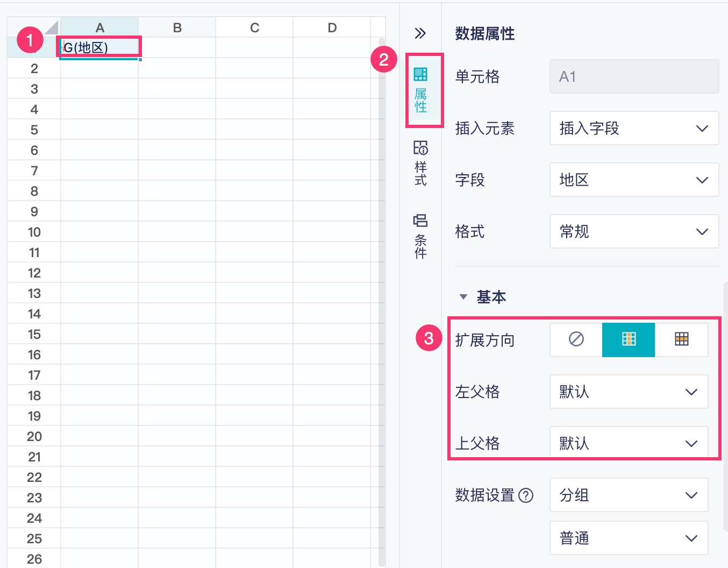Viewport: 728px width, 568px height.
Task: Expand the 上父格 dropdown
Action: [x=629, y=443]
